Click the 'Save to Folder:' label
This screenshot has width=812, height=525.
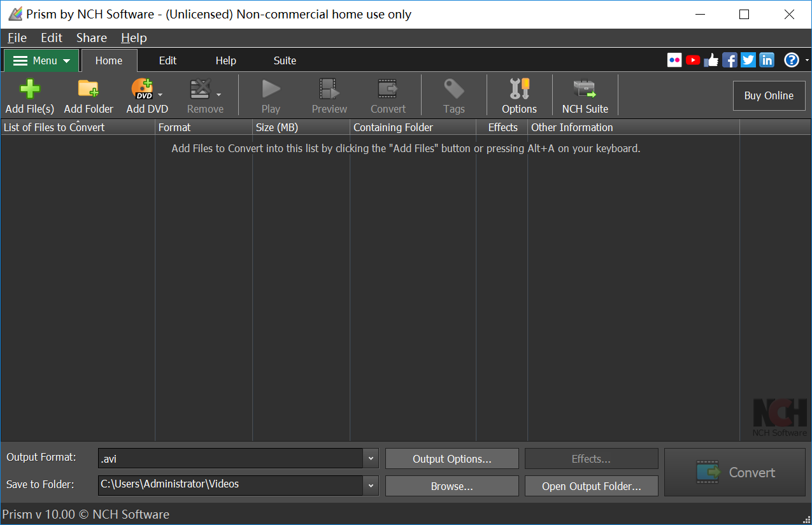(40, 484)
